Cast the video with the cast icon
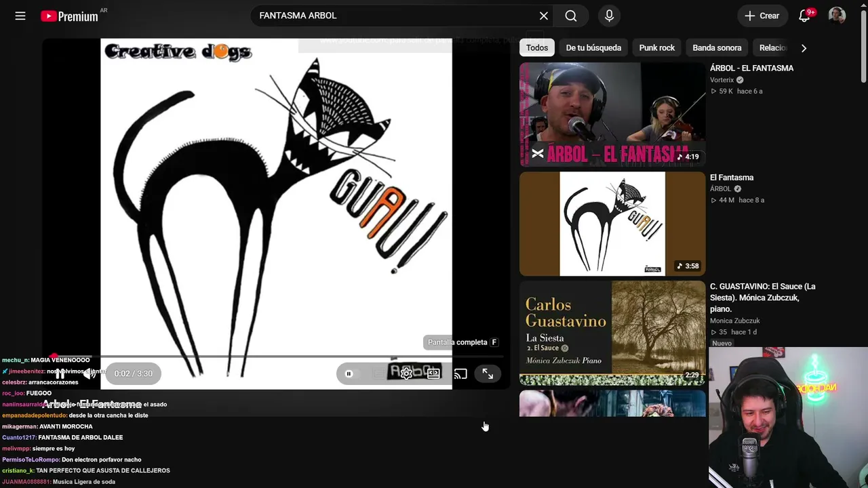 click(x=460, y=373)
